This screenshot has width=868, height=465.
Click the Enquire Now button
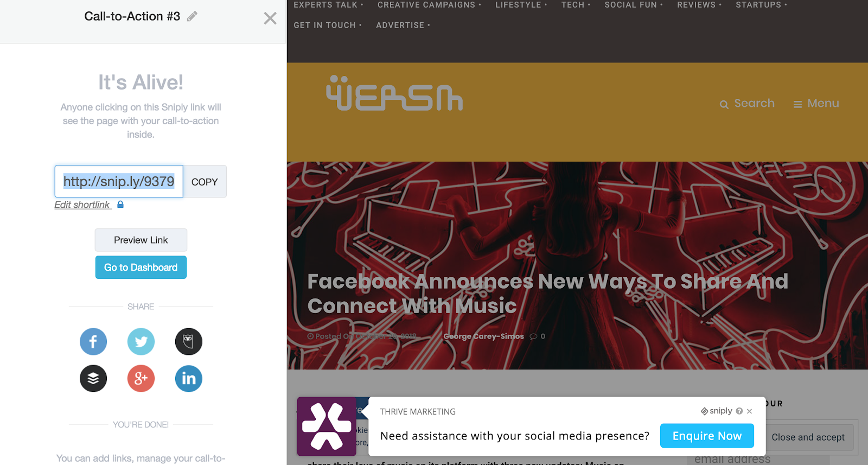707,436
